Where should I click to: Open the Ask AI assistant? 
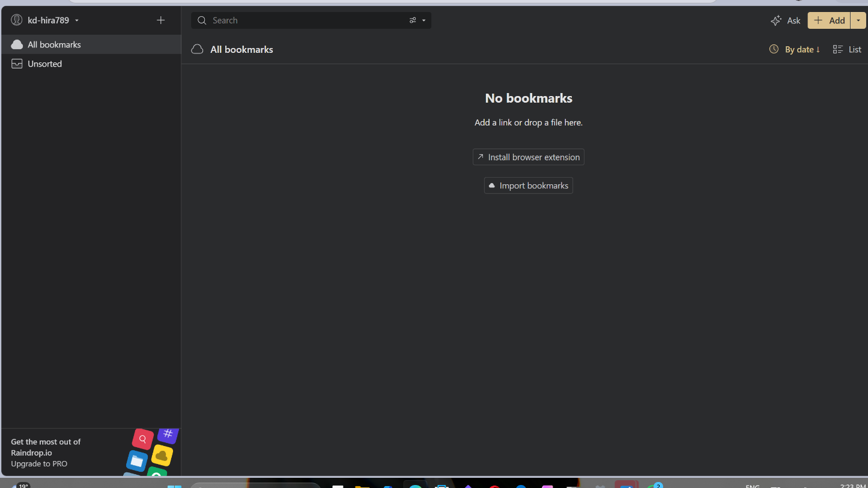(786, 20)
